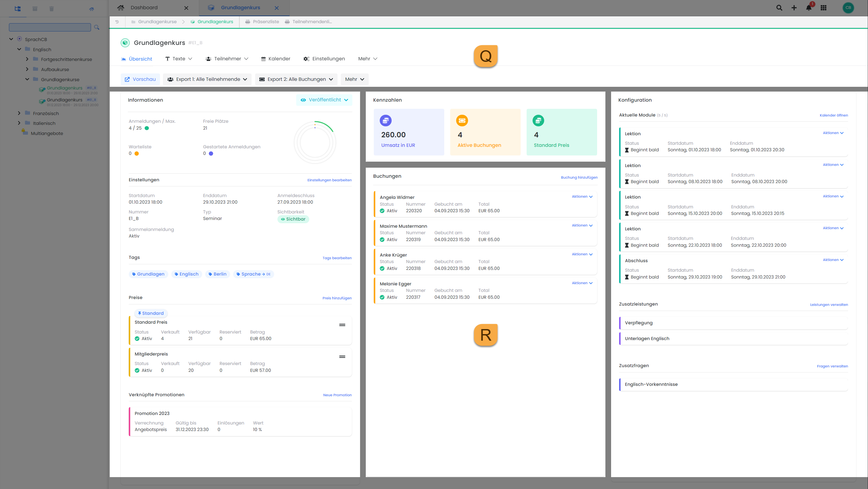This screenshot has height=489, width=868.
Task: Toggle the Sichtbar visibility badge
Action: (293, 219)
